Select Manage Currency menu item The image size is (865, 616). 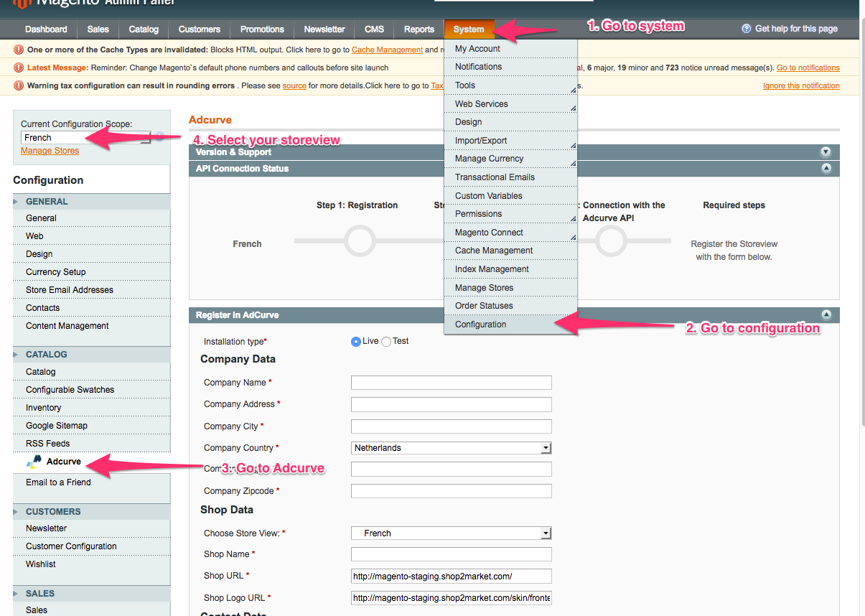pos(510,159)
